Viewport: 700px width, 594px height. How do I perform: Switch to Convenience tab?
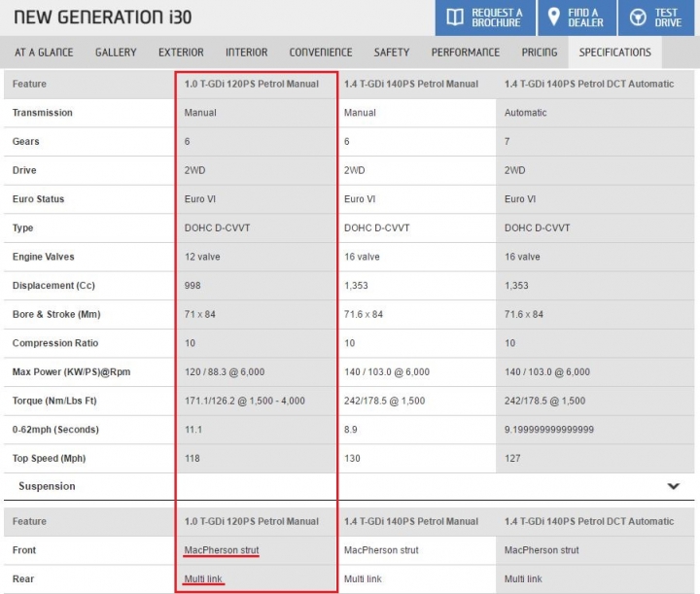pos(321,52)
